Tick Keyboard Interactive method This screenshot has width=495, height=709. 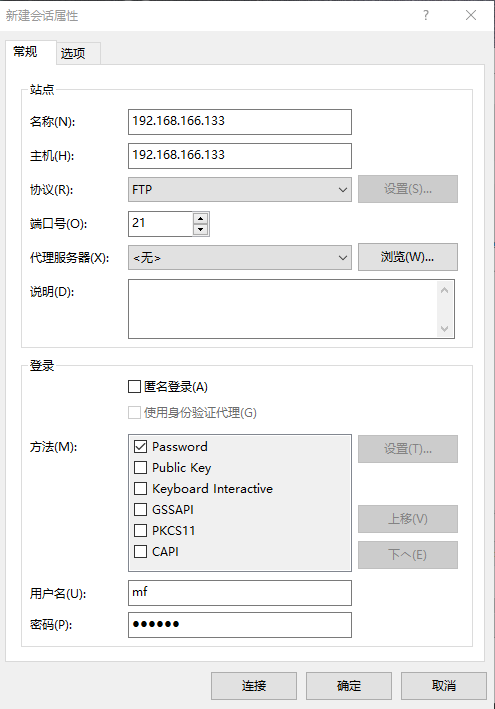[140, 489]
